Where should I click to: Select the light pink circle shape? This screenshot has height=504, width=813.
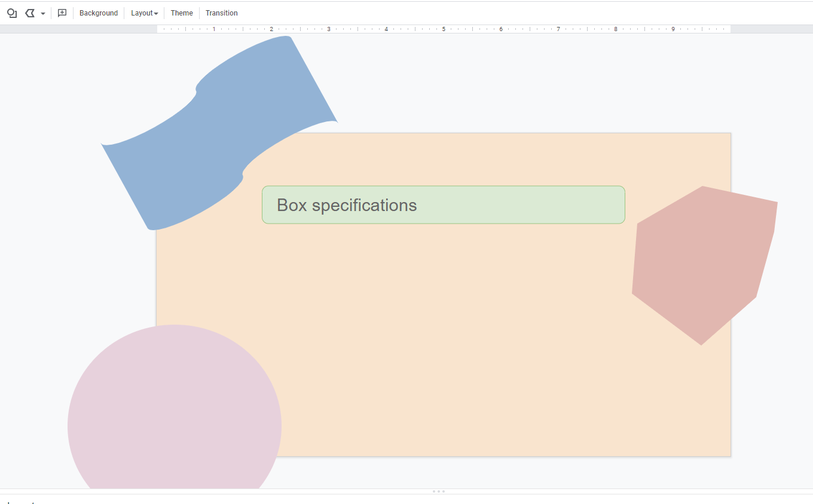point(173,413)
